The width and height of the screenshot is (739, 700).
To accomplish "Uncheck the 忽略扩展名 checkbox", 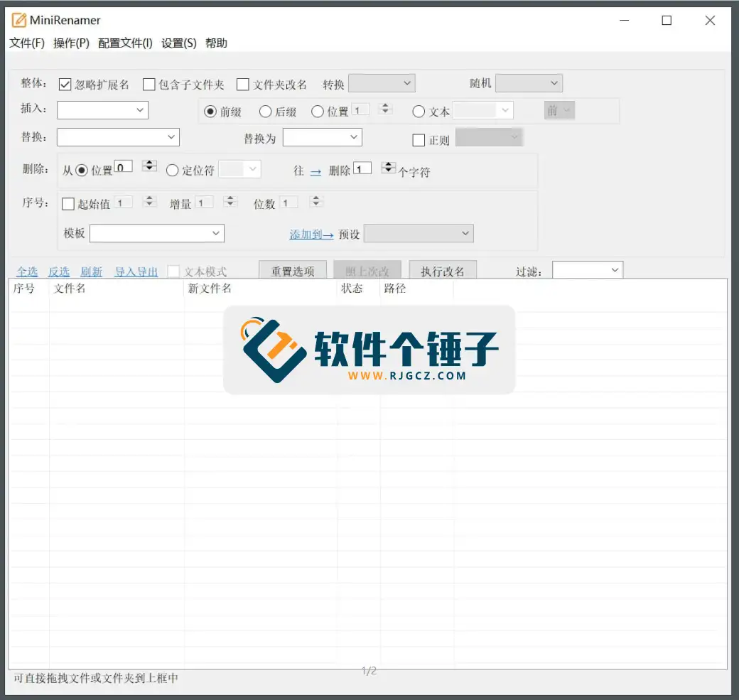I will click(x=65, y=85).
